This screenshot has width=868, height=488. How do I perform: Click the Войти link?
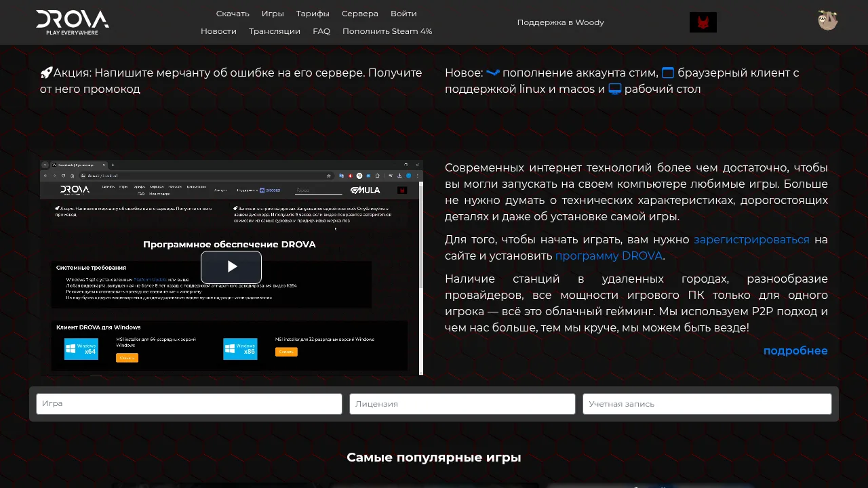(x=403, y=14)
